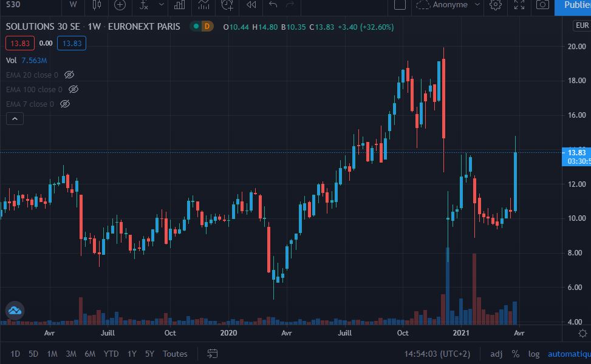
Task: Toggle visibility of EMA 20 indicator
Action: point(69,75)
